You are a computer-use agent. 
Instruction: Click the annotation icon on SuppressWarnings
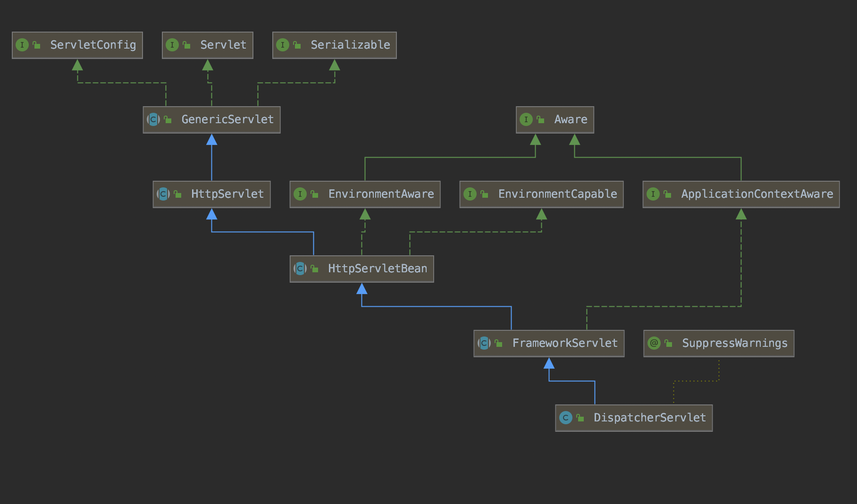[654, 344]
